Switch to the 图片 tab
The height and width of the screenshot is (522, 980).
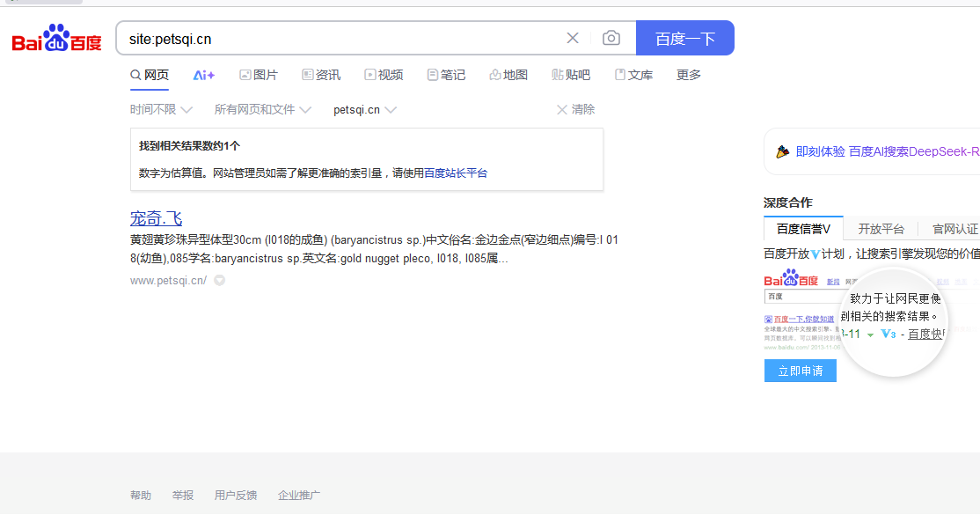pos(259,75)
